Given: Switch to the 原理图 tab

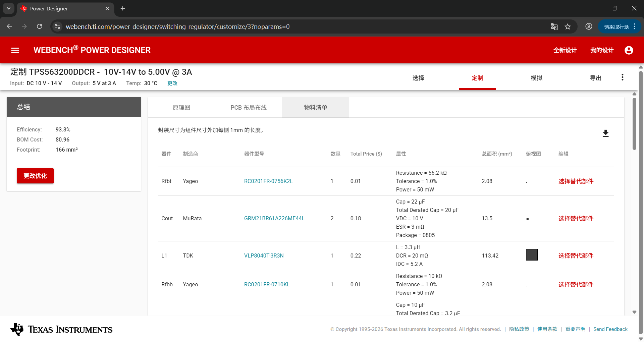Looking at the screenshot, I should 181,107.
